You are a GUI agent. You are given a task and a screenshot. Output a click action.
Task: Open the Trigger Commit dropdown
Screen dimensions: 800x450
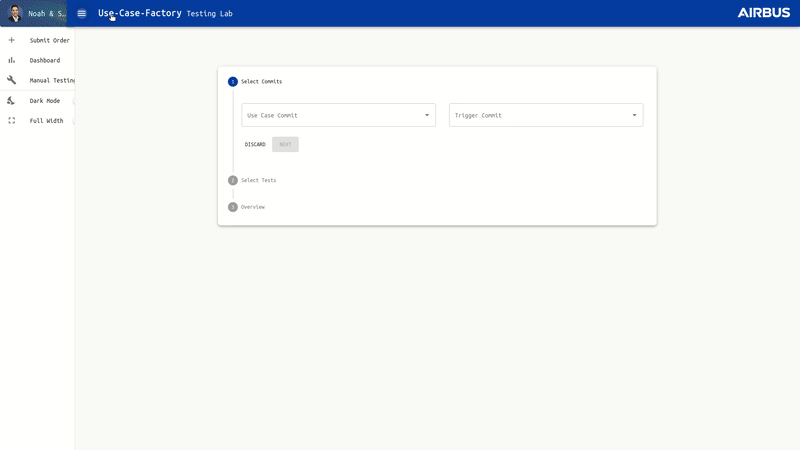pos(546,115)
